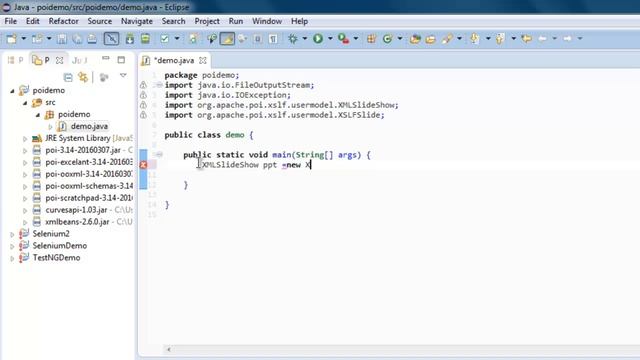Open the File menu
640x360 pixels.
pyautogui.click(x=11, y=21)
